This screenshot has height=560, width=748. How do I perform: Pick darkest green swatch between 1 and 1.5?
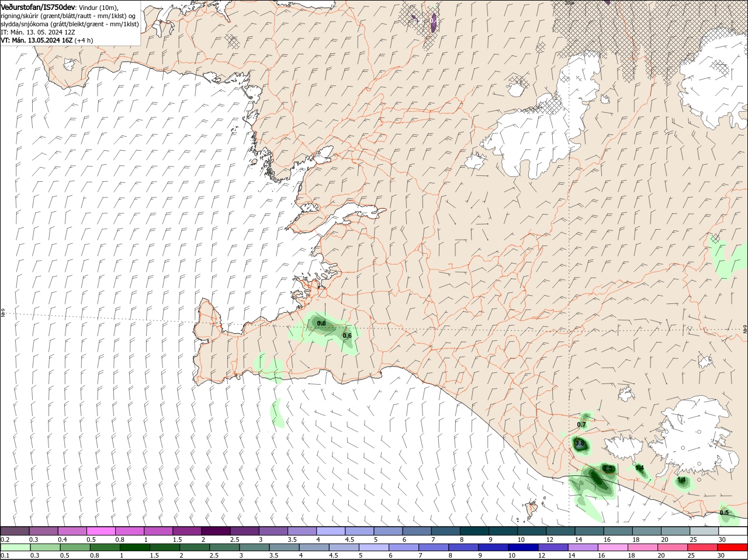click(x=135, y=547)
